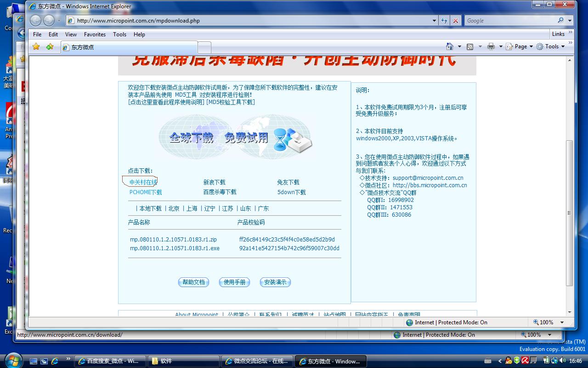Click the Add to Favorites icon
The width and height of the screenshot is (588, 368).
point(50,46)
